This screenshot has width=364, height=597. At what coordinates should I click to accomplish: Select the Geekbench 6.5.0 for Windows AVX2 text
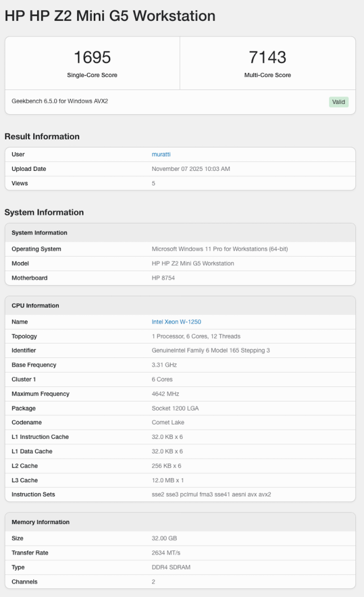pos(60,101)
